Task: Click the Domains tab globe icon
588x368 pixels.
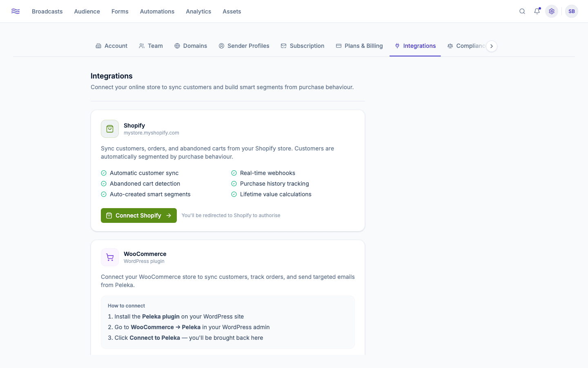Action: coord(177,46)
